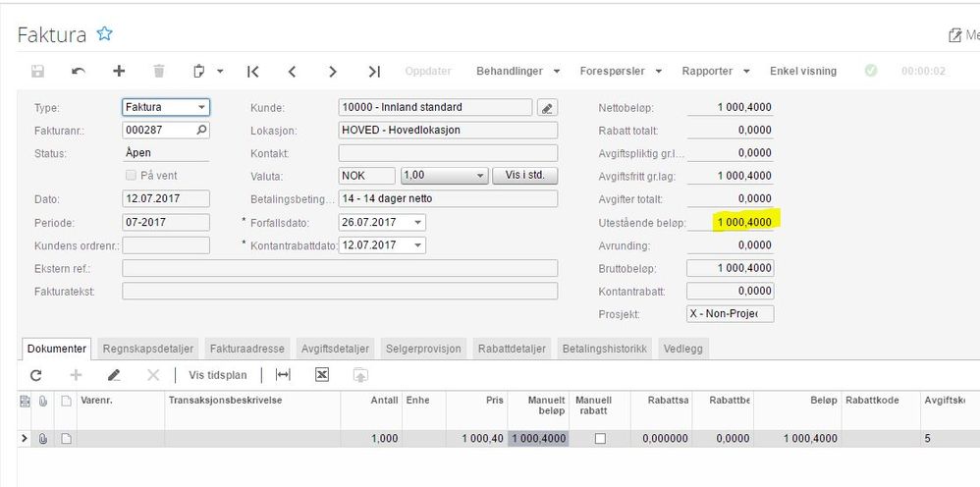Open the Forespørsler menu
This screenshot has width=980, height=487.
tap(621, 72)
